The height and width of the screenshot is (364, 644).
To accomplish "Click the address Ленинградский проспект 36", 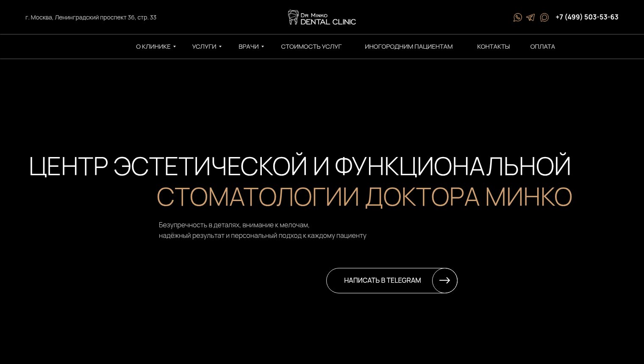I will (x=91, y=17).
